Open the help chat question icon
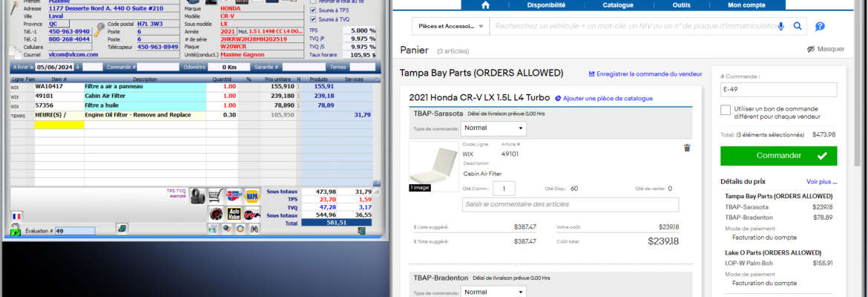The width and height of the screenshot is (868, 297). pos(820,27)
